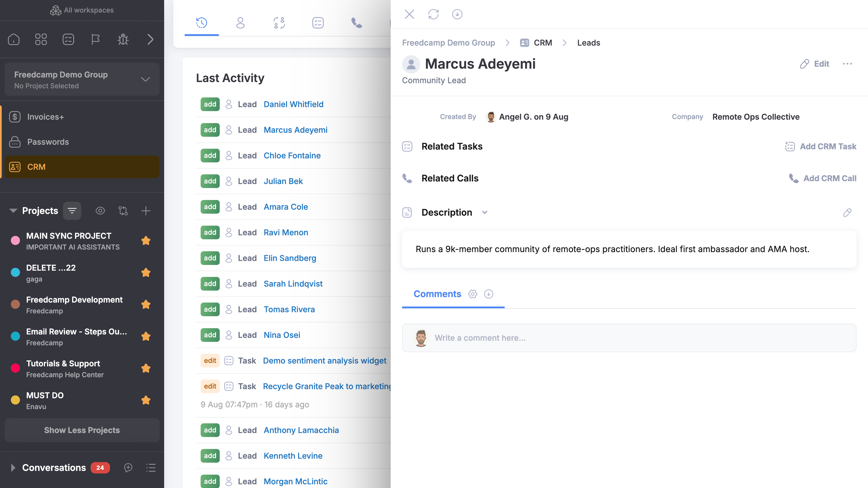
Task: Collapse the Projects section triangle
Action: pos(13,211)
